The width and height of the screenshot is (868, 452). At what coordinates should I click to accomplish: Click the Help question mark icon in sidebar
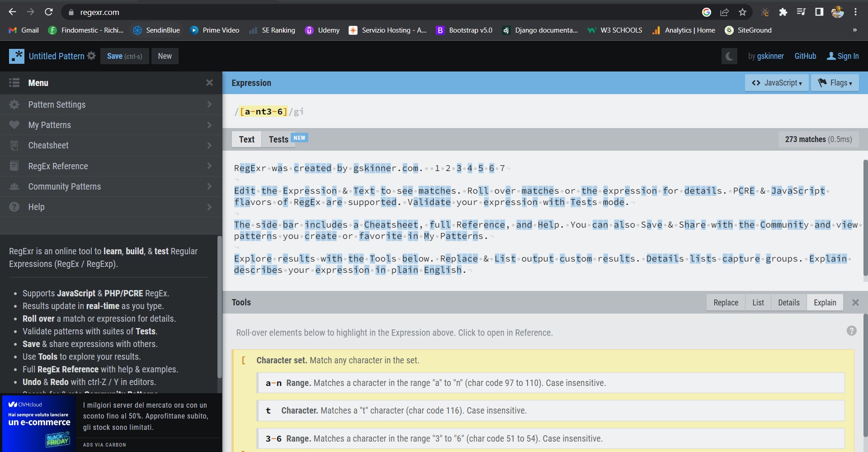pos(14,207)
